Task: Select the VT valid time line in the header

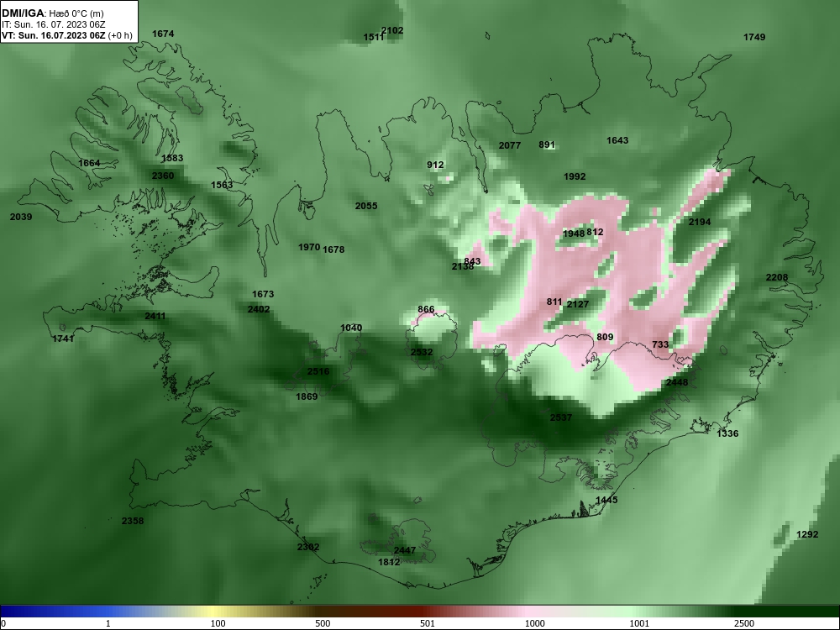Action: click(x=67, y=35)
